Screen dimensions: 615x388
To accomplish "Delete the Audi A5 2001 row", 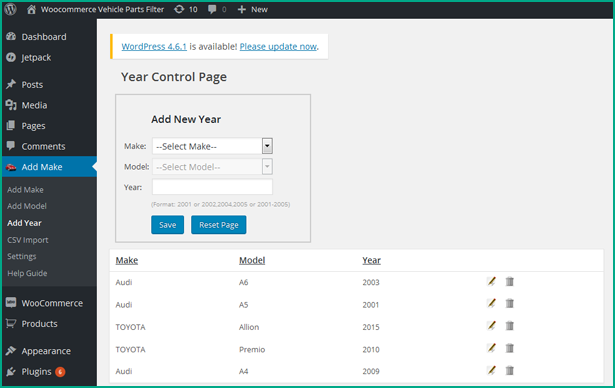I will 509,304.
